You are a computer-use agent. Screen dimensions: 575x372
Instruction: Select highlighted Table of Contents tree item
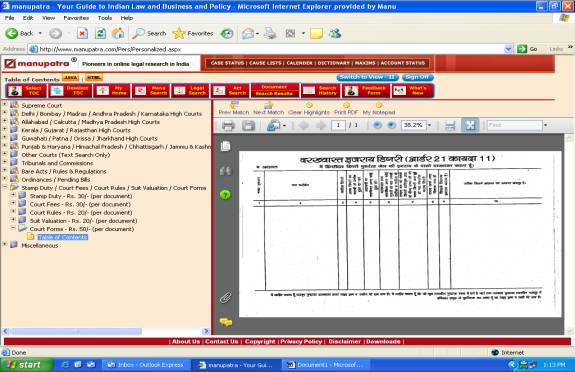pyautogui.click(x=63, y=237)
